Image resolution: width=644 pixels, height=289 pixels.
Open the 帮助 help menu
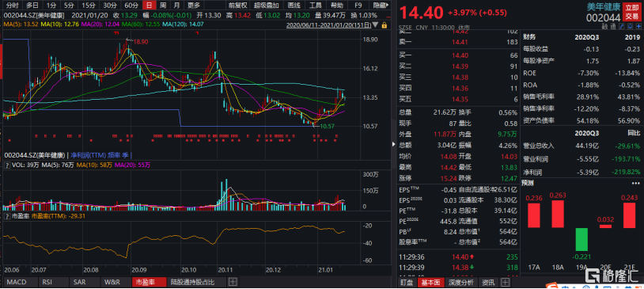(337, 5)
